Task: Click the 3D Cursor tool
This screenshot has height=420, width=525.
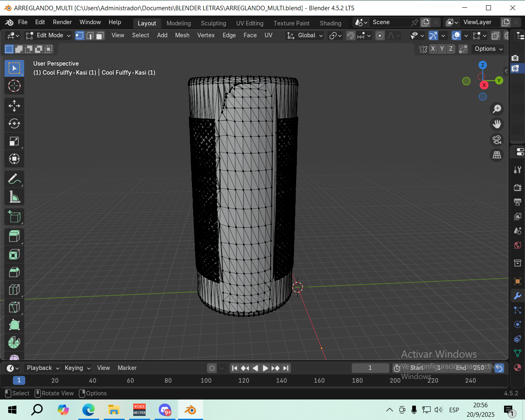Action: coord(14,86)
